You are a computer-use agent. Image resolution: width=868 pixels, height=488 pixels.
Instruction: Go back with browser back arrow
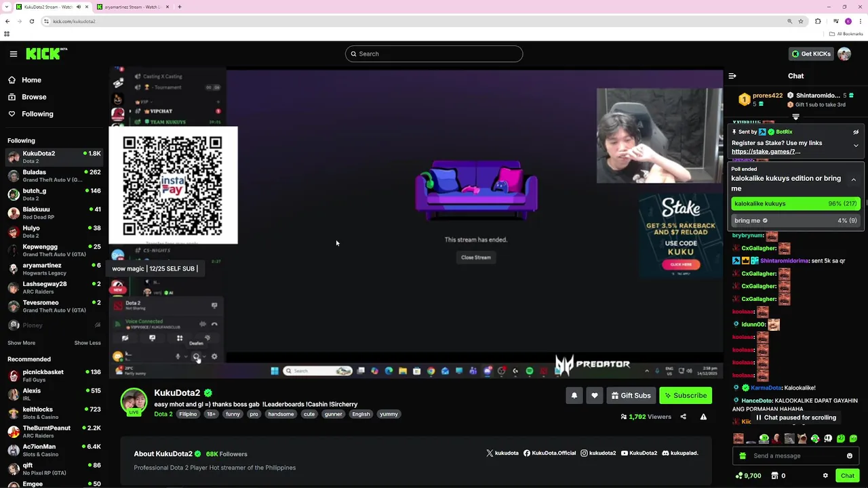coord(7,21)
